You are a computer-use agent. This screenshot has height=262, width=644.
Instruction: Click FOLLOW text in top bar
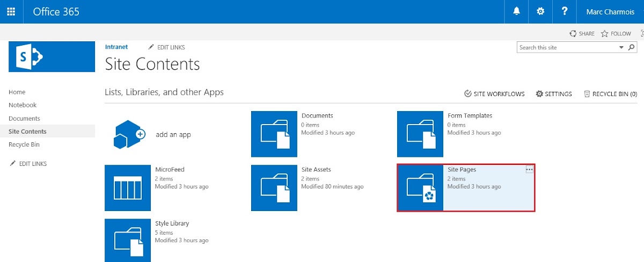coord(621,33)
